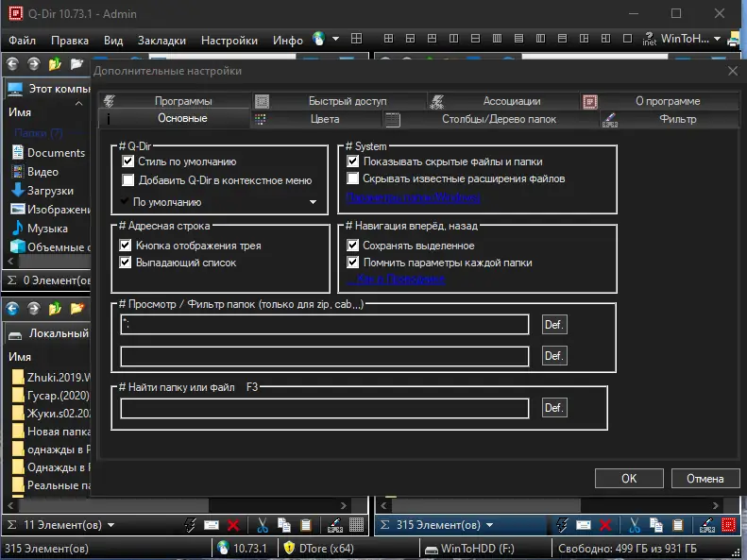Click the first filter input with *:
Screen dimensions: 747x560
pyautogui.click(x=325, y=324)
